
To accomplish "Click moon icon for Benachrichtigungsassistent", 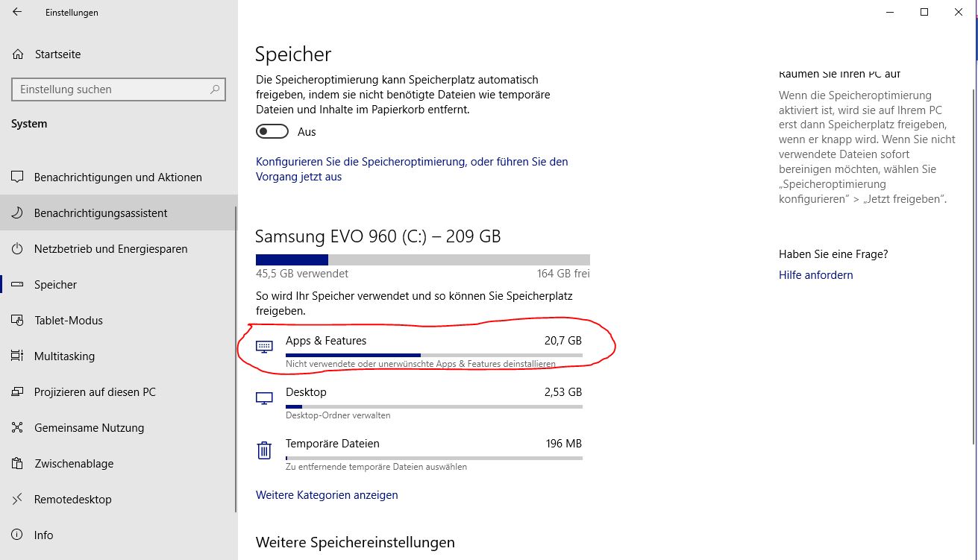I will coord(18,213).
